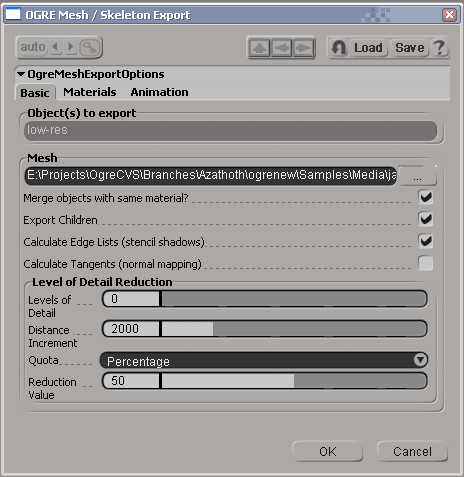Click the revert/undo curved arrow icon
The image size is (464, 477).
tap(339, 48)
